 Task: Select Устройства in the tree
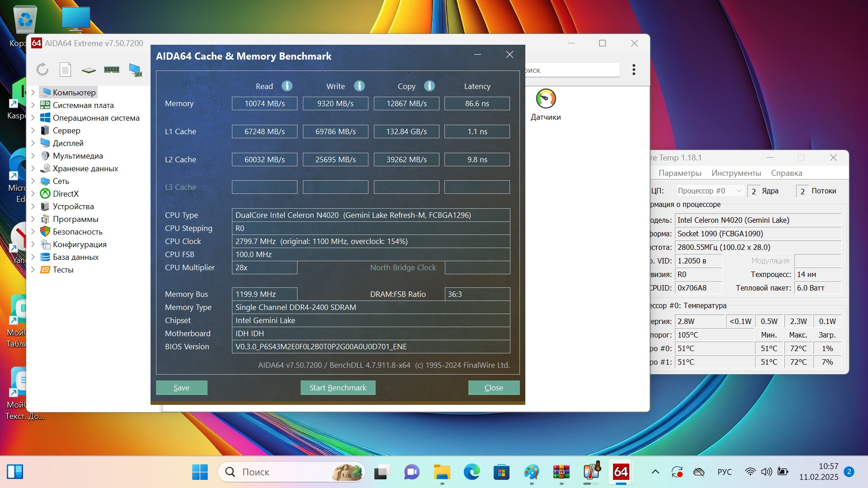tap(73, 206)
